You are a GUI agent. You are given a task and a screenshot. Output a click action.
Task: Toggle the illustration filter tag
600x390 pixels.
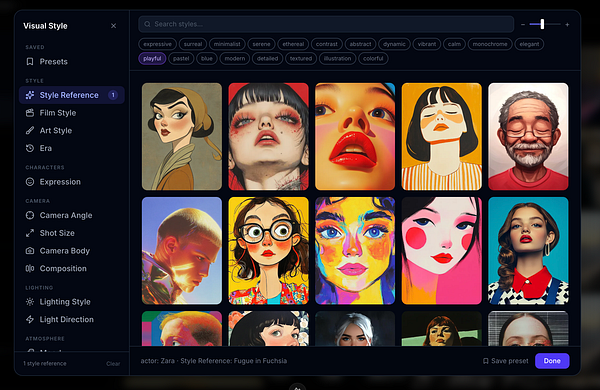tap(338, 59)
